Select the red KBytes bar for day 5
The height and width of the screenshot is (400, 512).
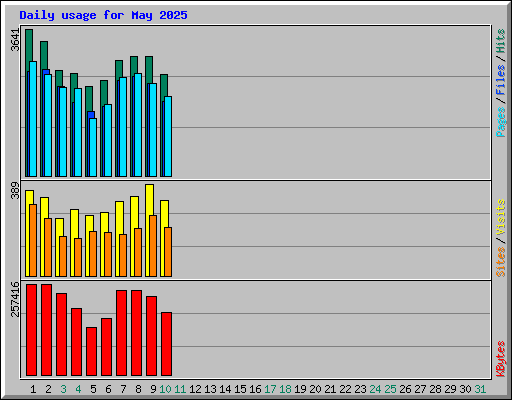click(x=91, y=351)
